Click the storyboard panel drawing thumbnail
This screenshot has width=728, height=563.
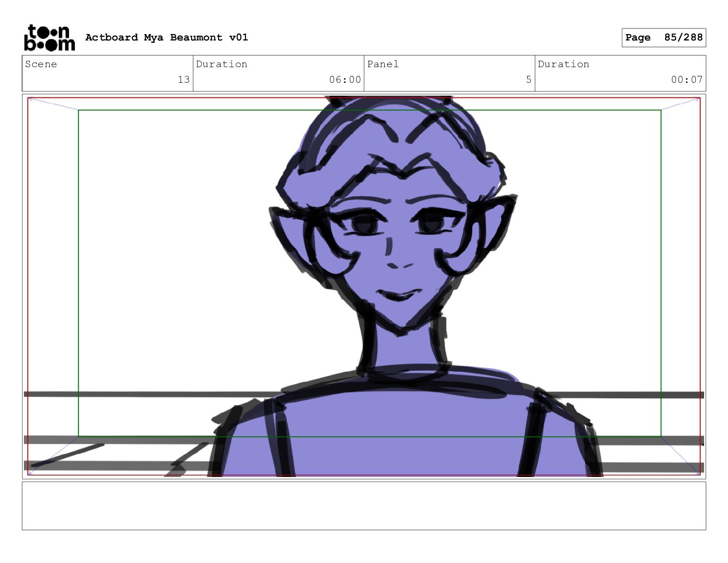pos(364,287)
